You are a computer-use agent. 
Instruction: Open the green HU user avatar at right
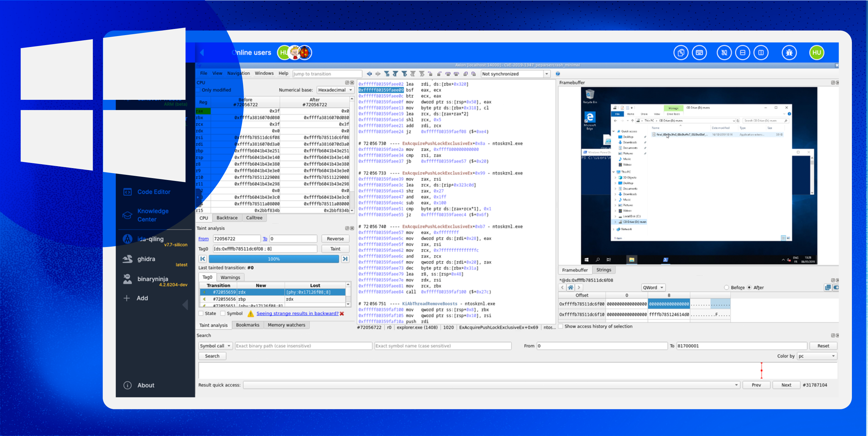click(817, 52)
